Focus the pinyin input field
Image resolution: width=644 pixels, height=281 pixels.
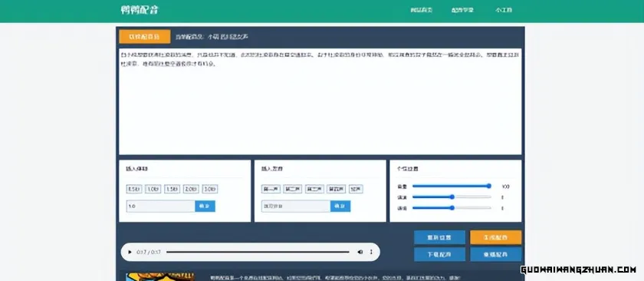tap(296, 206)
